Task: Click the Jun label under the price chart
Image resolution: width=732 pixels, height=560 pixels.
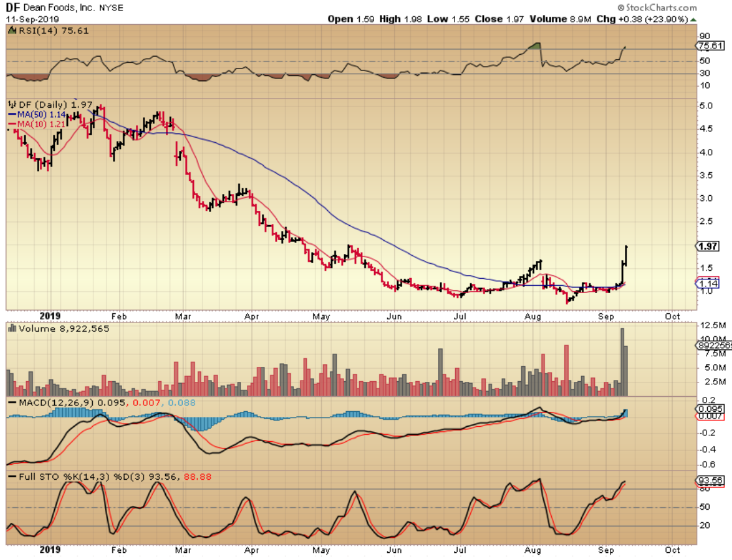Action: (x=394, y=317)
